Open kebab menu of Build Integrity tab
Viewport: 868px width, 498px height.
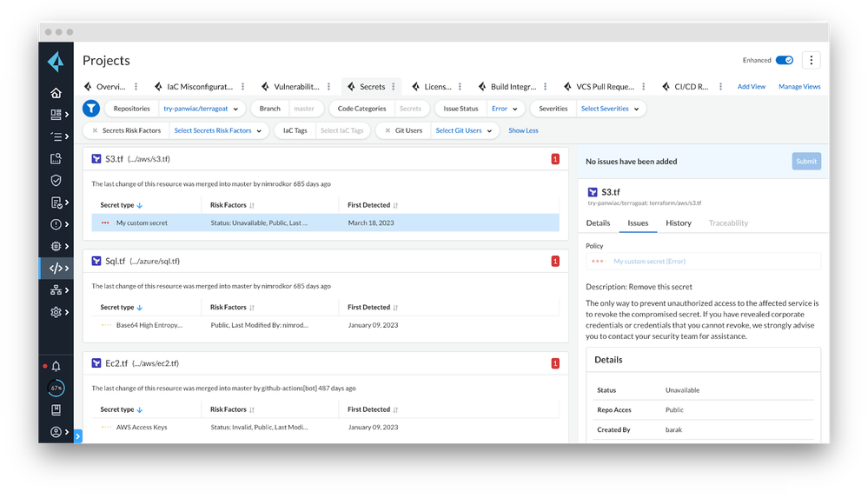point(546,86)
